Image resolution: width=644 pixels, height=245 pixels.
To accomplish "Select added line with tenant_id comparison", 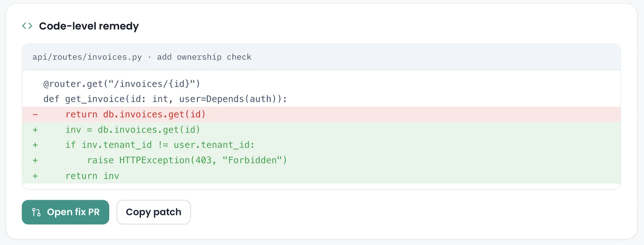I will click(321, 145).
